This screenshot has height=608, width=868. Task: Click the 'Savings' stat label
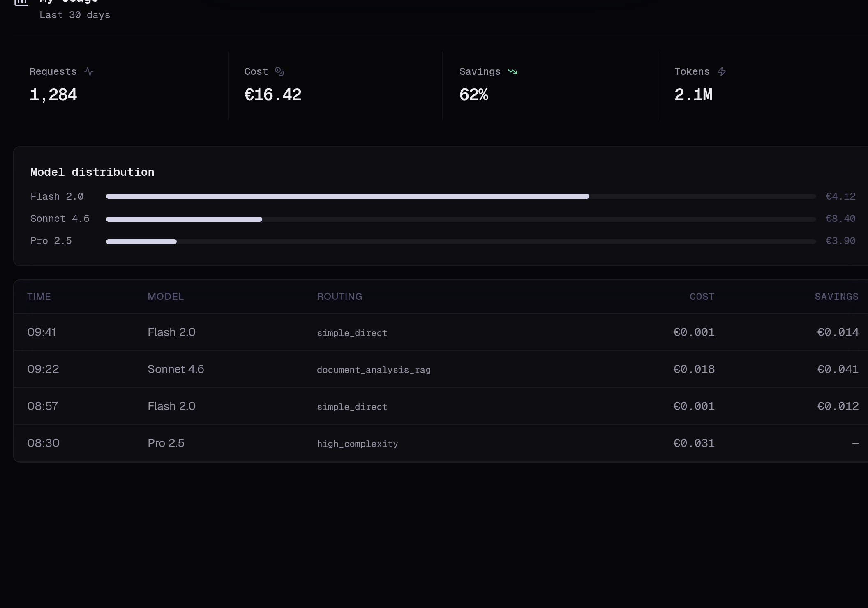tap(480, 71)
